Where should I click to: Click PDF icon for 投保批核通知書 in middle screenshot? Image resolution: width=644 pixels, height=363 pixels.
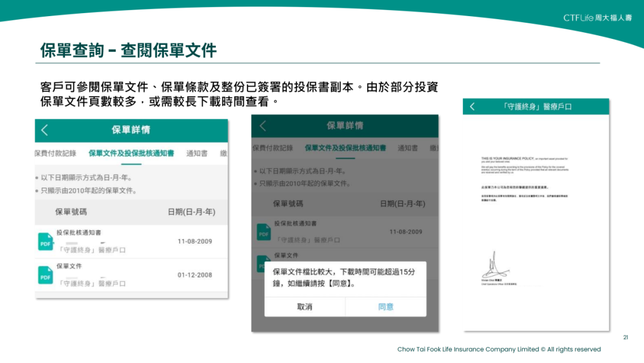[x=262, y=232]
